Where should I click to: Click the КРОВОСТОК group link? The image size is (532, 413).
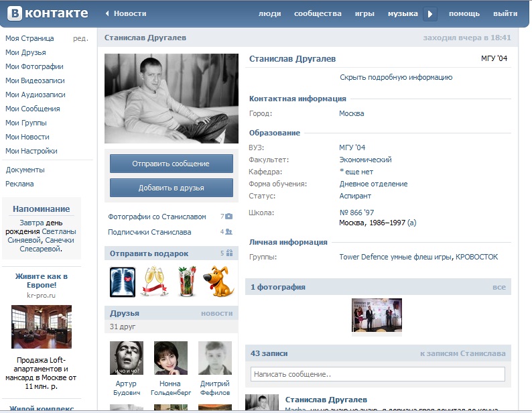tap(476, 257)
